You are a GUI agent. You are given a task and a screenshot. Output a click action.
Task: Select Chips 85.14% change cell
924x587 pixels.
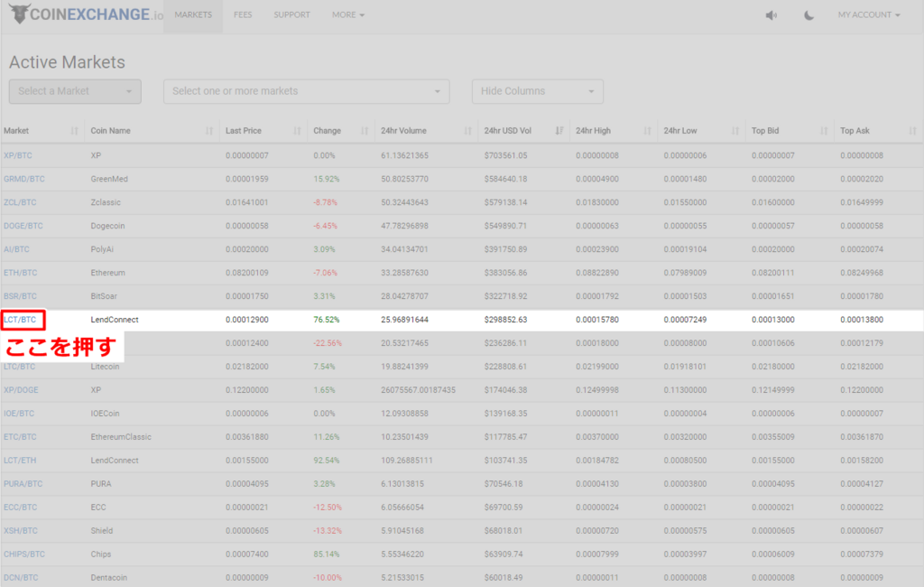[327, 554]
